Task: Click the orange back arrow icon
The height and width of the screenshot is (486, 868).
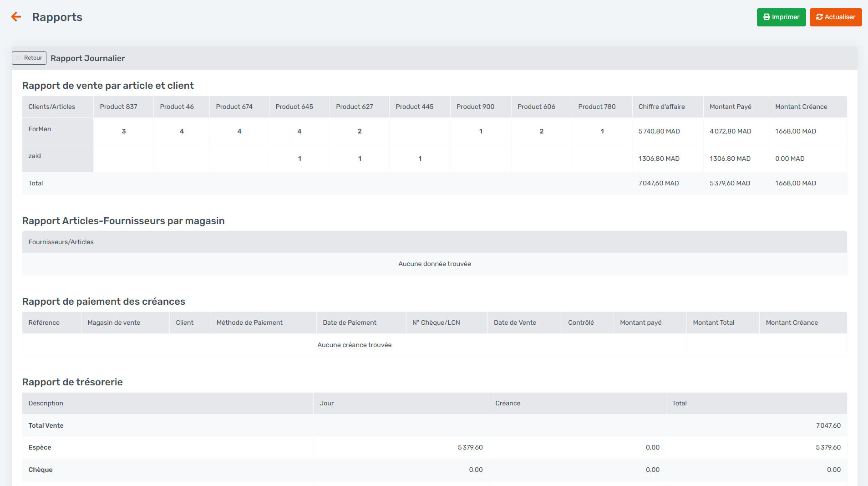Action: [x=16, y=17]
